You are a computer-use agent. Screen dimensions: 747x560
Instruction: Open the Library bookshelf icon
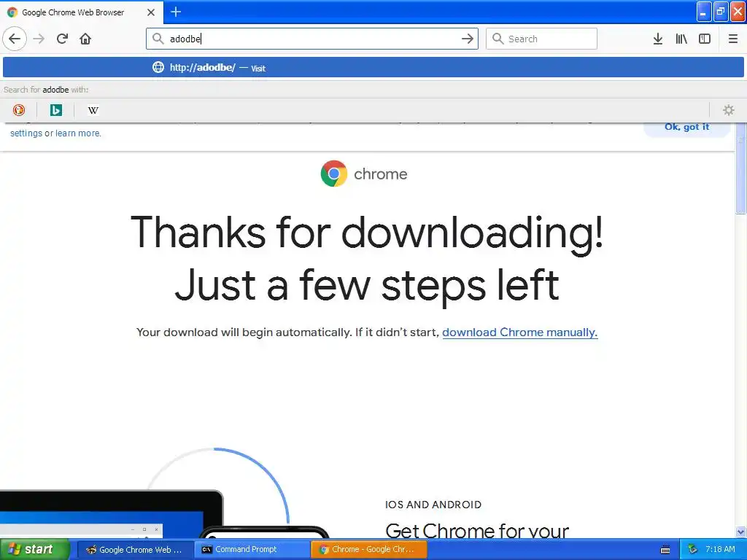(681, 39)
